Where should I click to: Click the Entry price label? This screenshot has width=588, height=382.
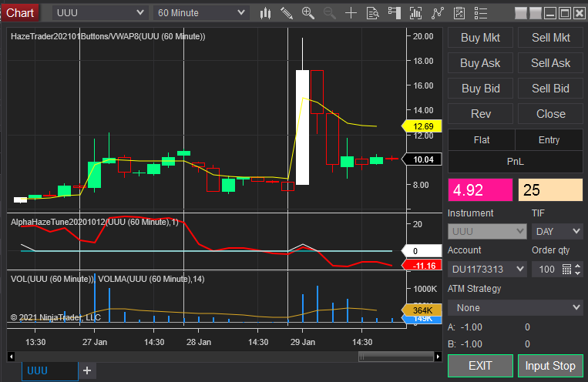click(x=549, y=140)
